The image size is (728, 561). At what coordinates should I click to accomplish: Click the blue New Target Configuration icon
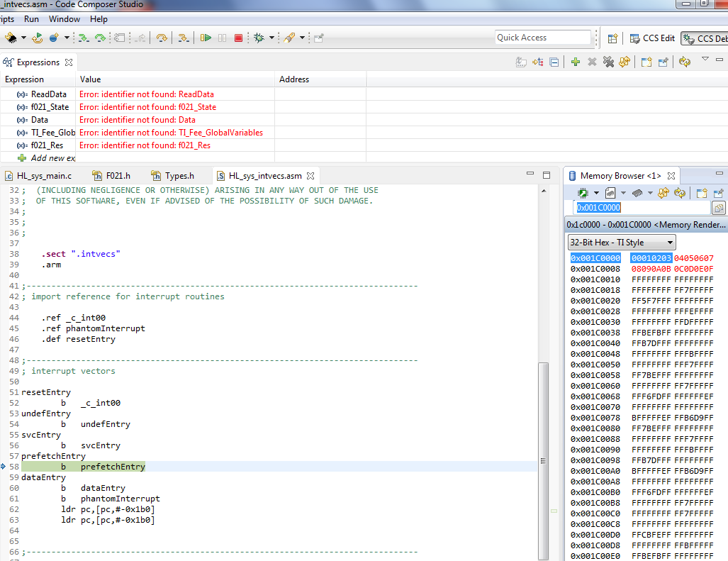(x=54, y=38)
